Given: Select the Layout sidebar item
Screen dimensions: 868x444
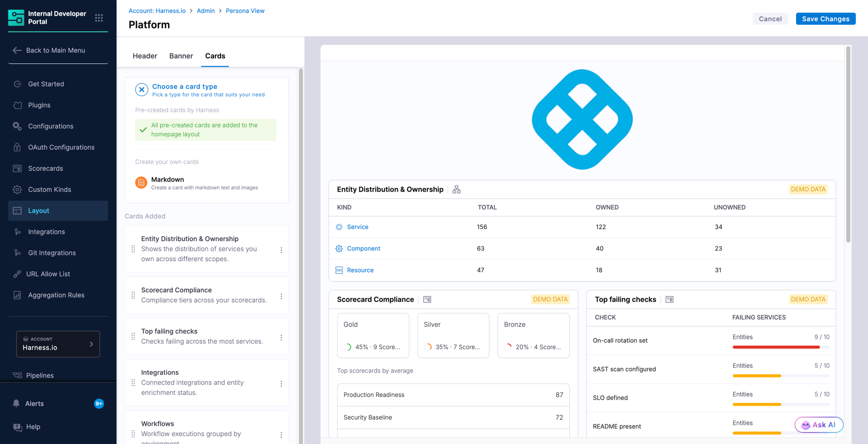Looking at the screenshot, I should pyautogui.click(x=58, y=211).
